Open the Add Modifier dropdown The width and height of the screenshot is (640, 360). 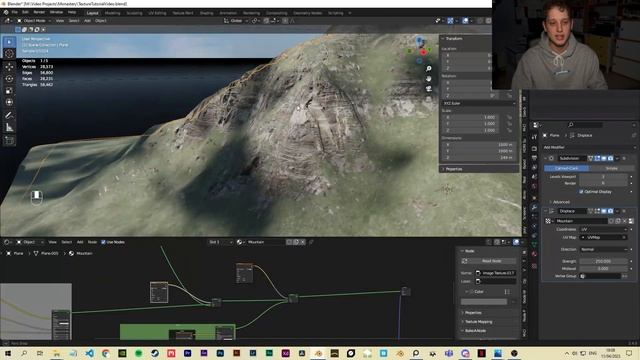click(x=589, y=147)
